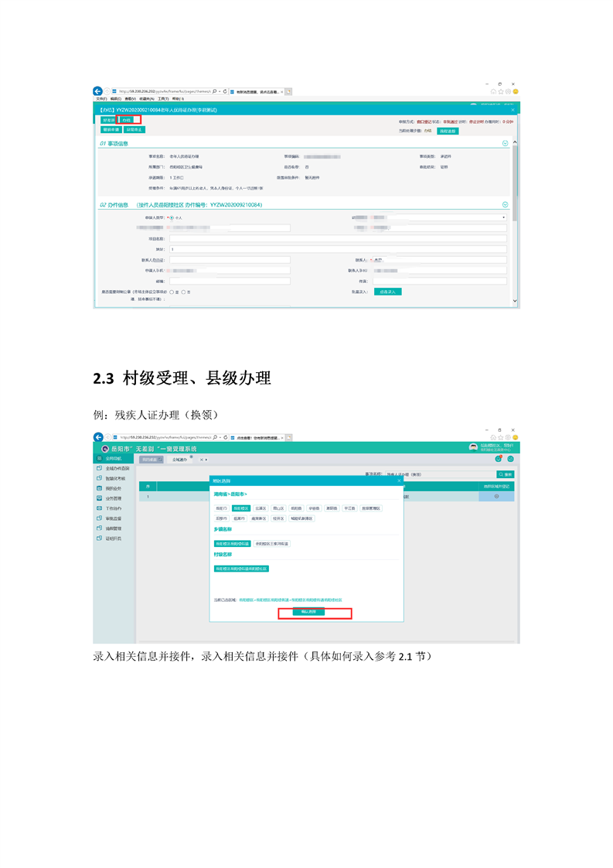This screenshot has height=868, width=613.
Task: Select the 个人 applicant type radio button
Action: click(172, 217)
